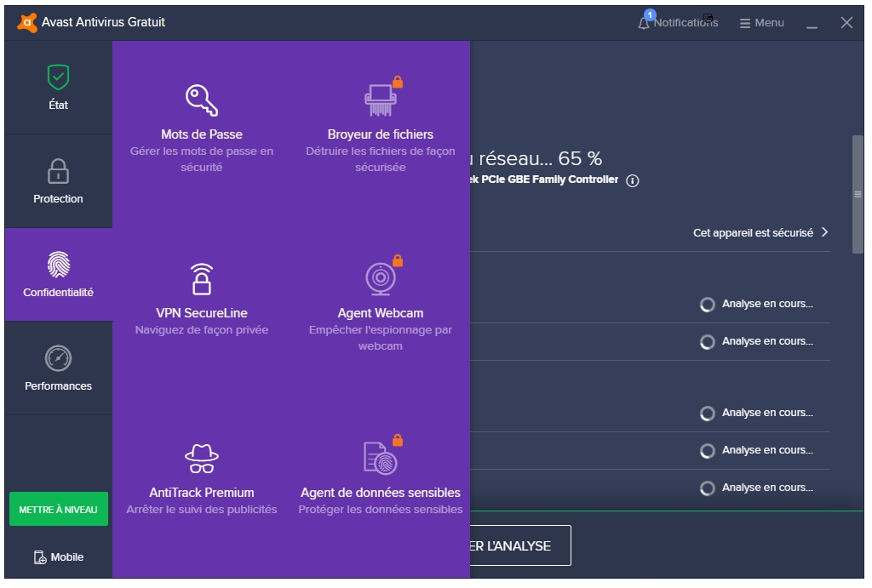The image size is (872, 588).
Task: Click the Mobile link at bottom left
Action: [x=58, y=557]
